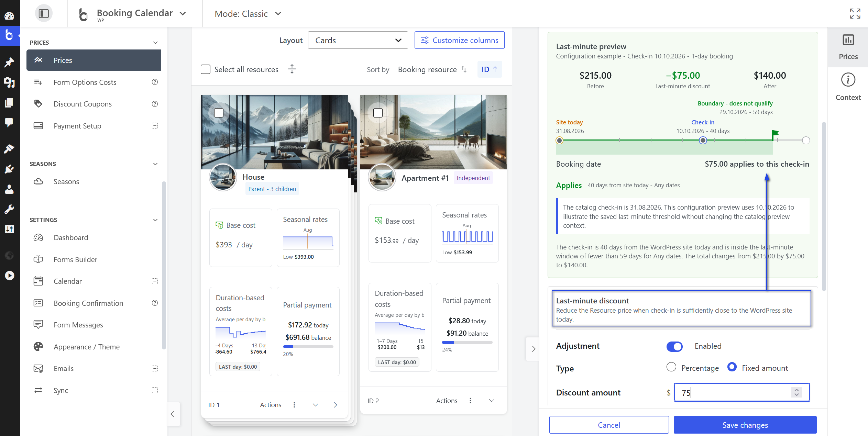Open the Media library icon in admin bar
Image resolution: width=868 pixels, height=436 pixels.
9,82
